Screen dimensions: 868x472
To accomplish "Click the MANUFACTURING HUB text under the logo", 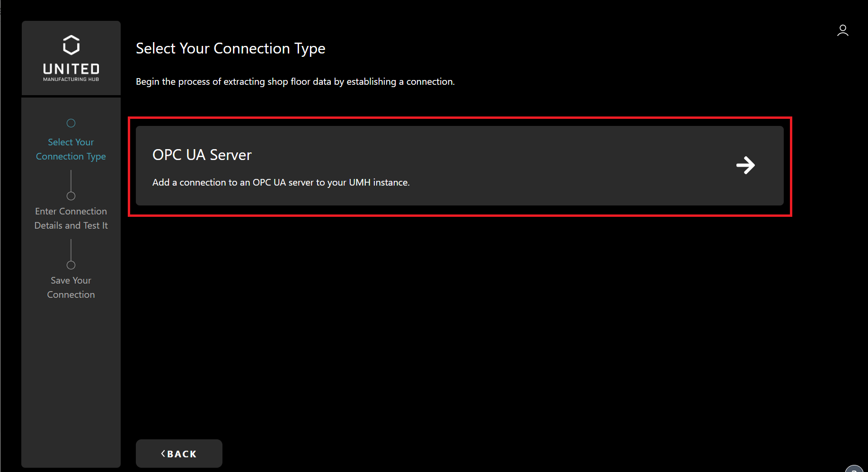I will click(71, 80).
